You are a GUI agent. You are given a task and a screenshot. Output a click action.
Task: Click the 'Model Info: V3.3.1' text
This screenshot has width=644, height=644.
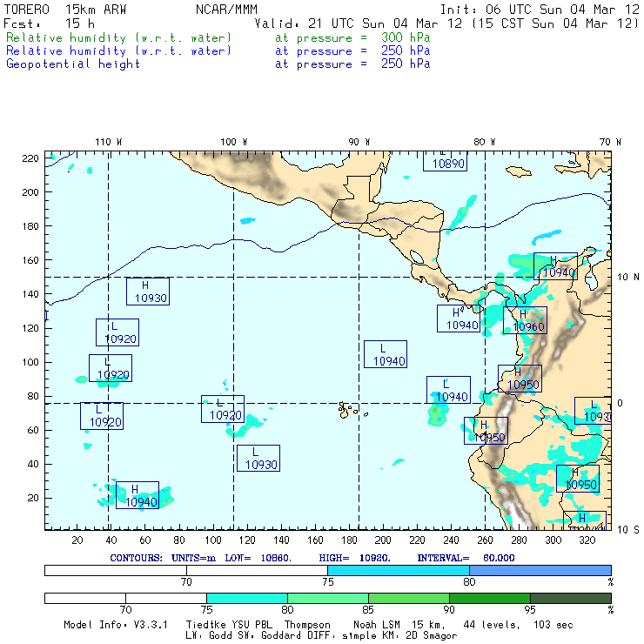click(x=116, y=625)
